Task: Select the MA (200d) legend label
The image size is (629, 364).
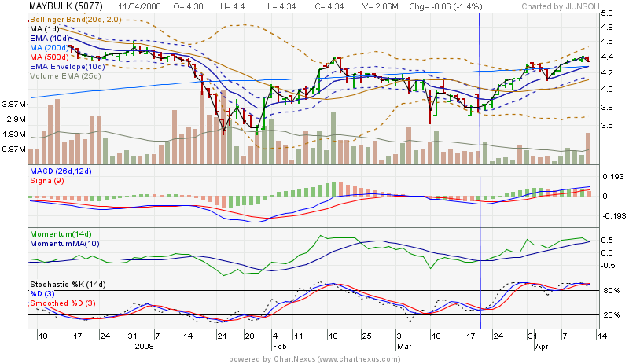Action: 49,48
